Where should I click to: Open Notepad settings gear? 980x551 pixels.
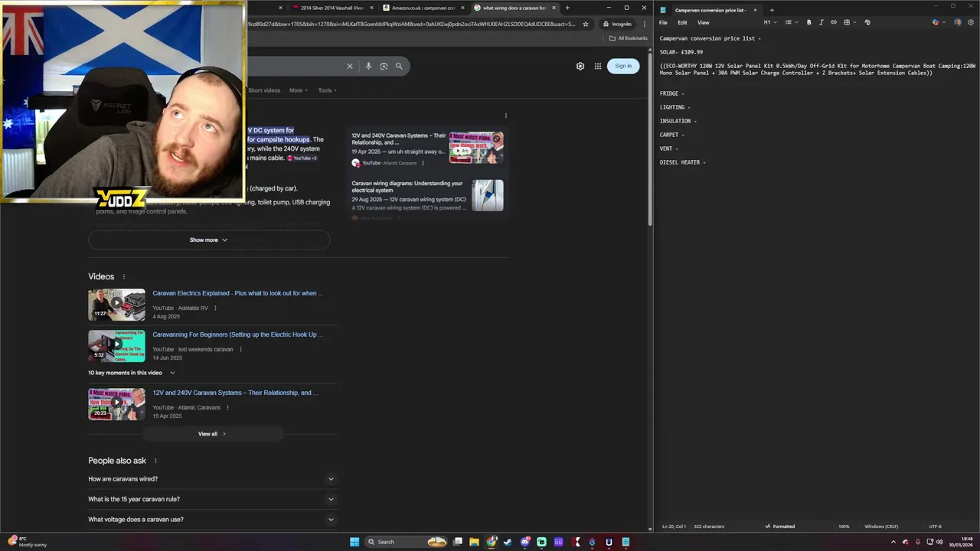coord(971,22)
